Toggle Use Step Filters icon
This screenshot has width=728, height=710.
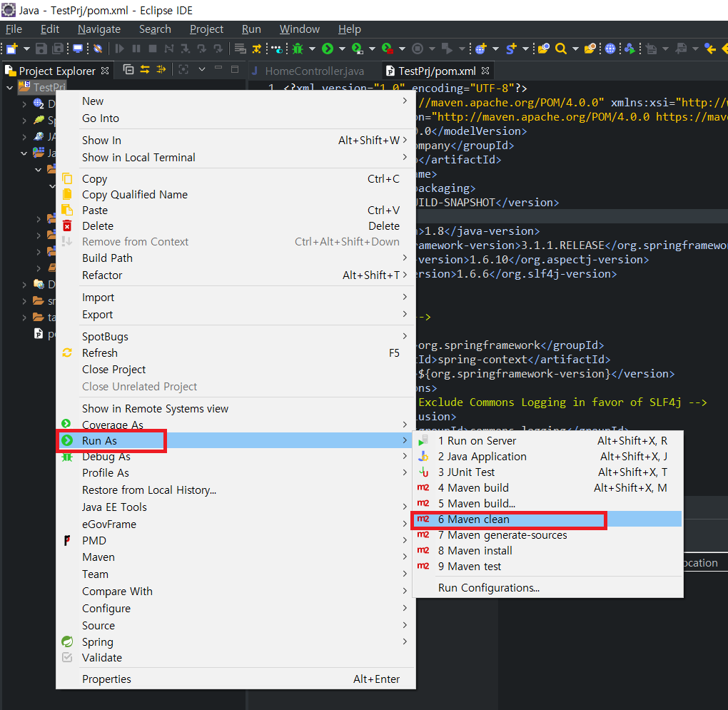256,49
